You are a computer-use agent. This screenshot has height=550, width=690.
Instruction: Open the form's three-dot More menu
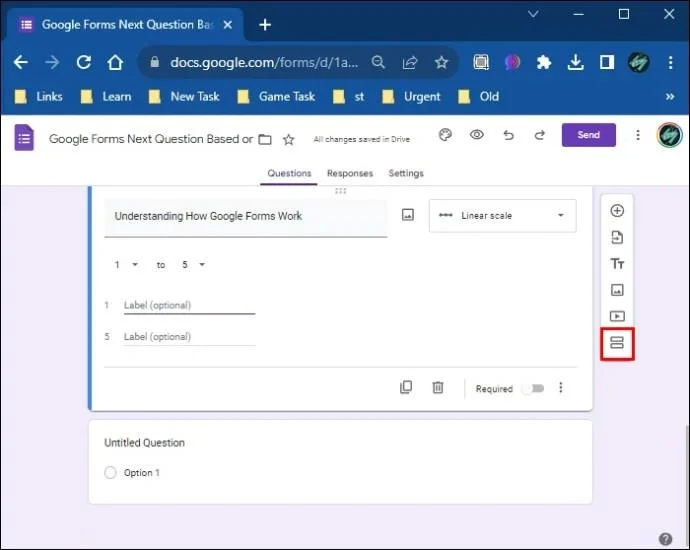(638, 135)
